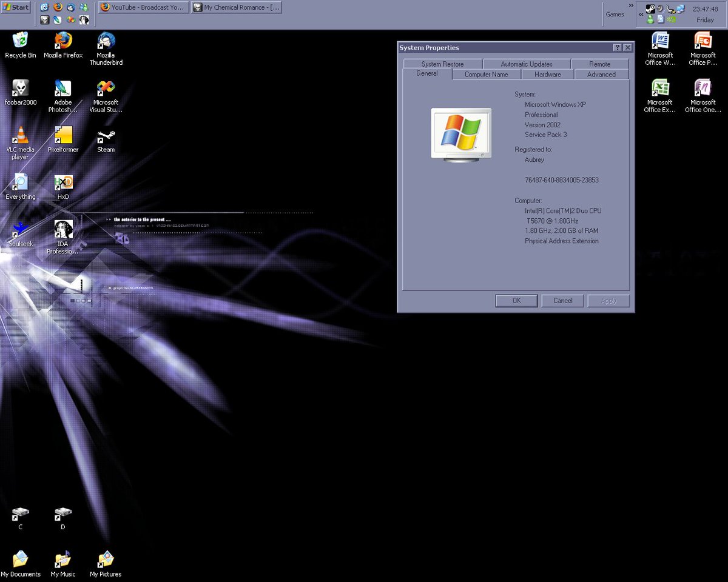Click the NVIDIA icon in system tray
728x582 pixels.
pyautogui.click(x=672, y=19)
